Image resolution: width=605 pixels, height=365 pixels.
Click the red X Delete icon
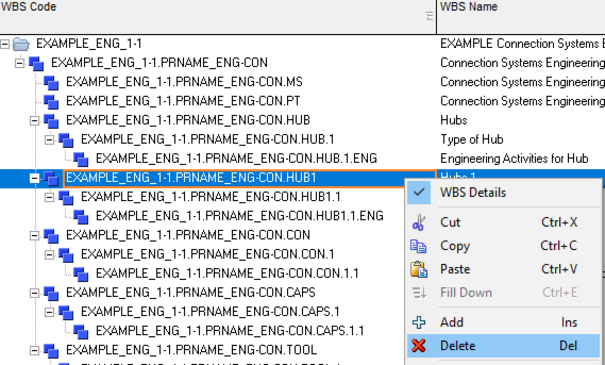point(419,346)
